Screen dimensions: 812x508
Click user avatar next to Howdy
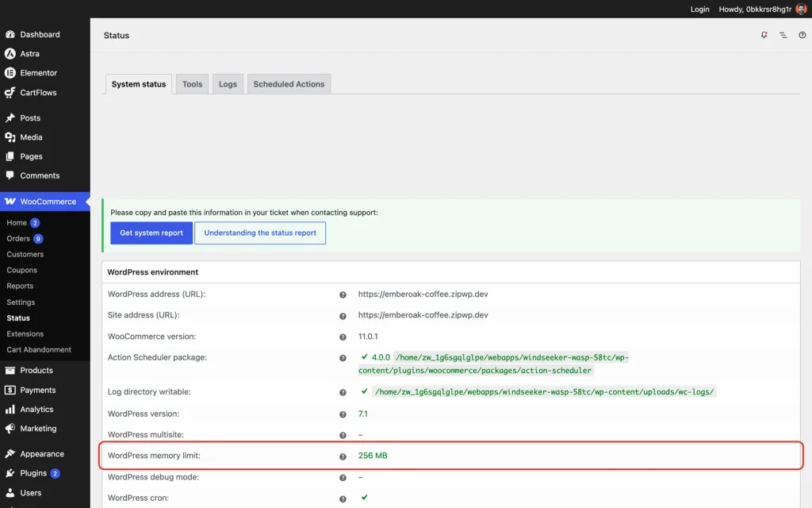coord(801,9)
